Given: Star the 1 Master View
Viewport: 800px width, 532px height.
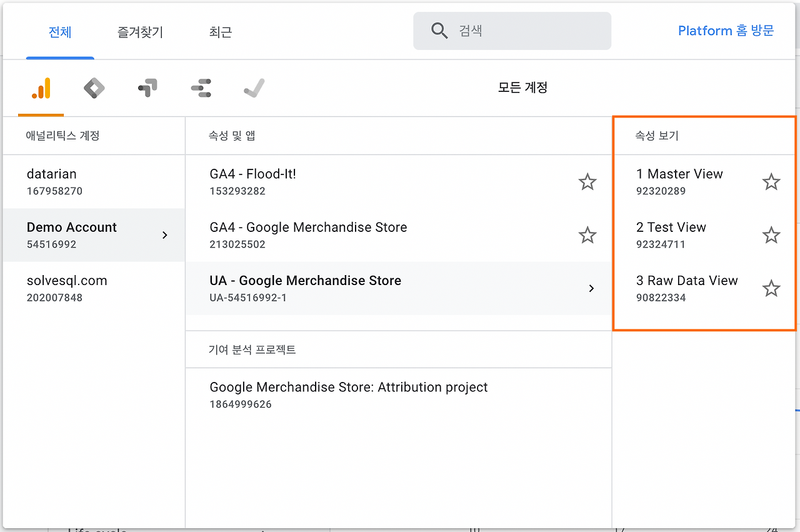Looking at the screenshot, I should tap(771, 182).
